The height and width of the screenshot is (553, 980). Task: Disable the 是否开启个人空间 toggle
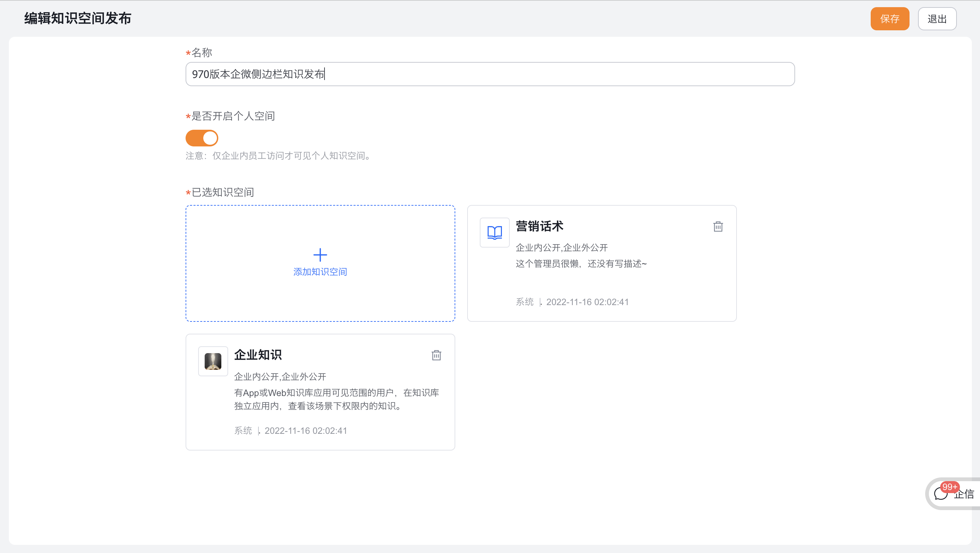click(x=202, y=138)
